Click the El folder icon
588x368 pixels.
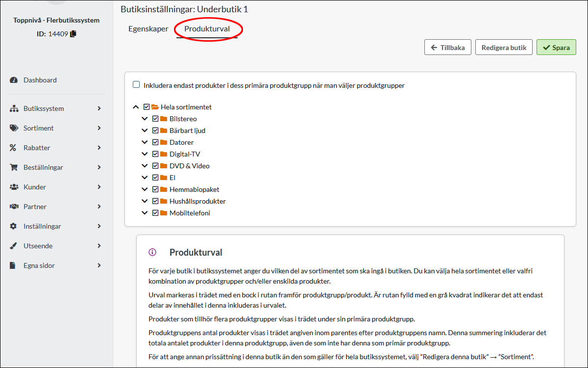pyautogui.click(x=164, y=178)
